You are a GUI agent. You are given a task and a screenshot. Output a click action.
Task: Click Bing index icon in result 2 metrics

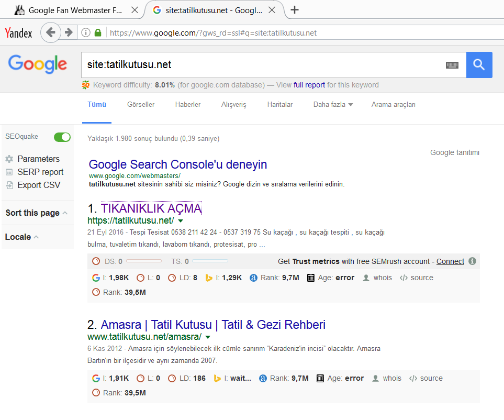tap(217, 379)
